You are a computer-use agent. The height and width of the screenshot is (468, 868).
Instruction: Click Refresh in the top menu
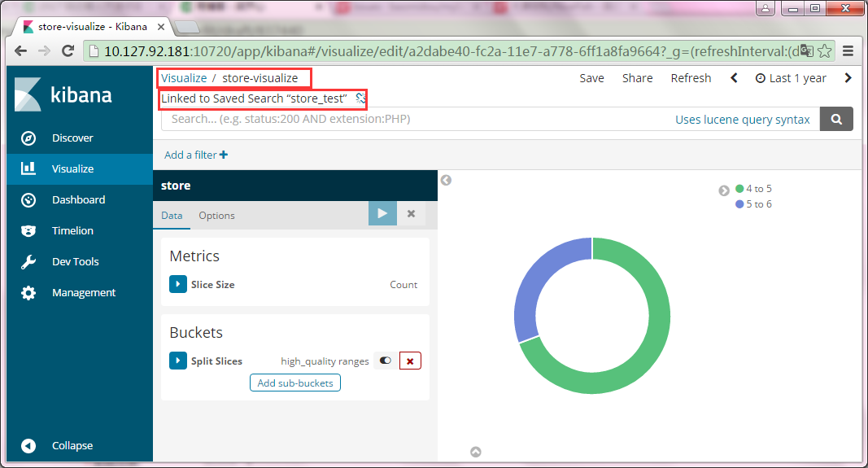click(x=691, y=78)
